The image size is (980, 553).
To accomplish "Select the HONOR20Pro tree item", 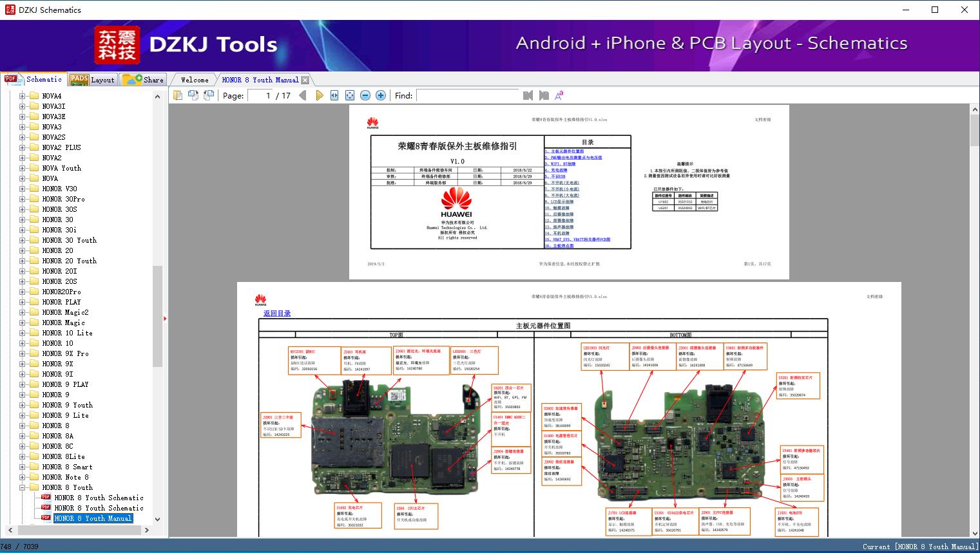I will click(x=62, y=292).
